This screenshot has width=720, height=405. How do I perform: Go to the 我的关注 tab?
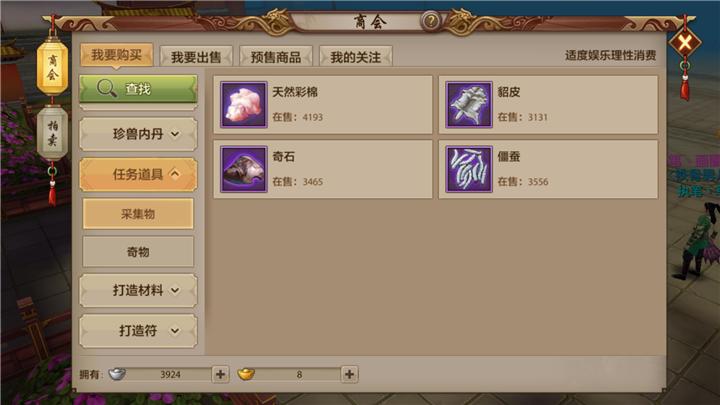coord(355,57)
